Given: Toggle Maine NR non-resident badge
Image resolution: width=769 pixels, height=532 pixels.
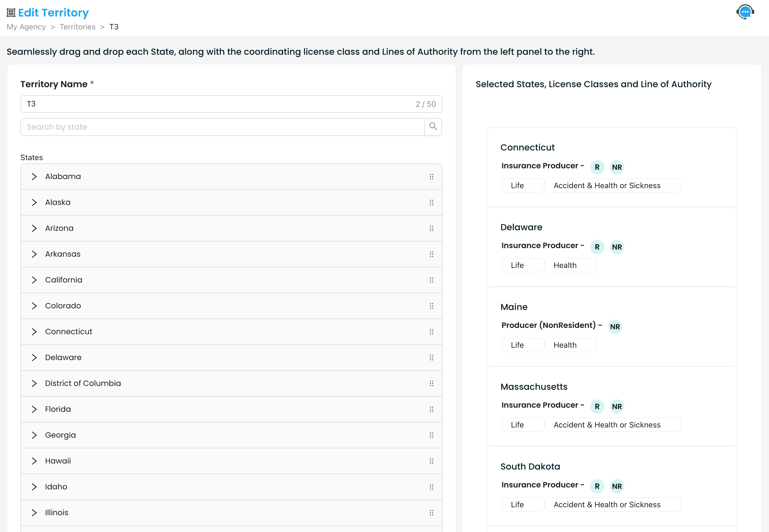Looking at the screenshot, I should (615, 327).
